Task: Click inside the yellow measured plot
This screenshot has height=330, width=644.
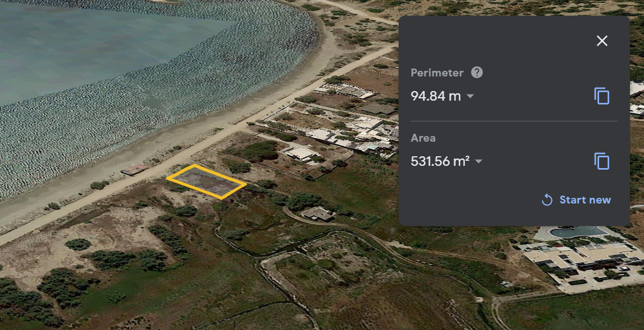Action: (207, 182)
